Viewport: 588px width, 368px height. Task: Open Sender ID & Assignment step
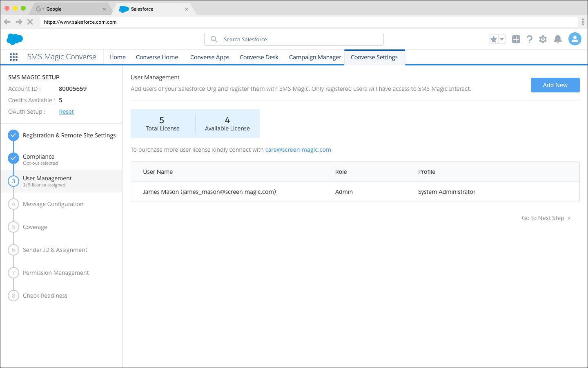click(x=55, y=250)
